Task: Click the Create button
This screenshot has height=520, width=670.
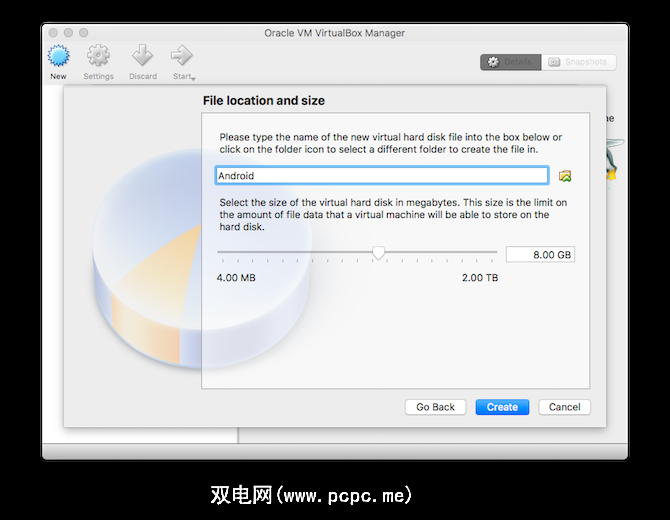Action: tap(502, 407)
